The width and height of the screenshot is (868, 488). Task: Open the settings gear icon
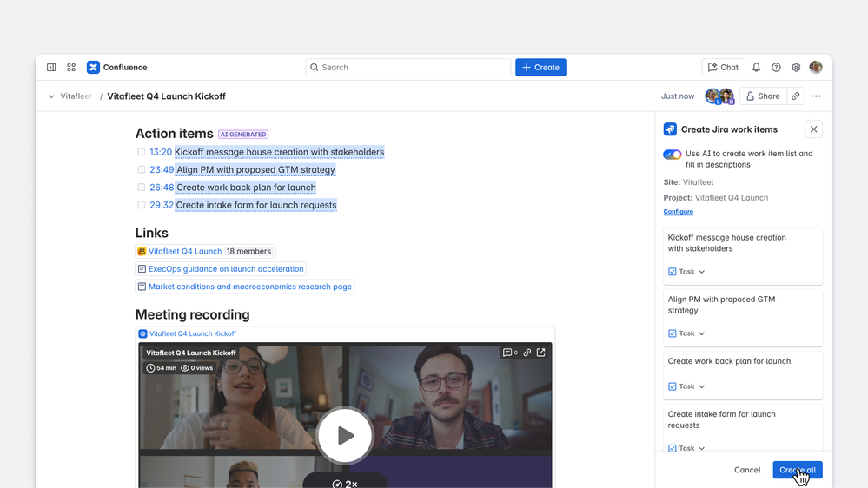tap(796, 68)
